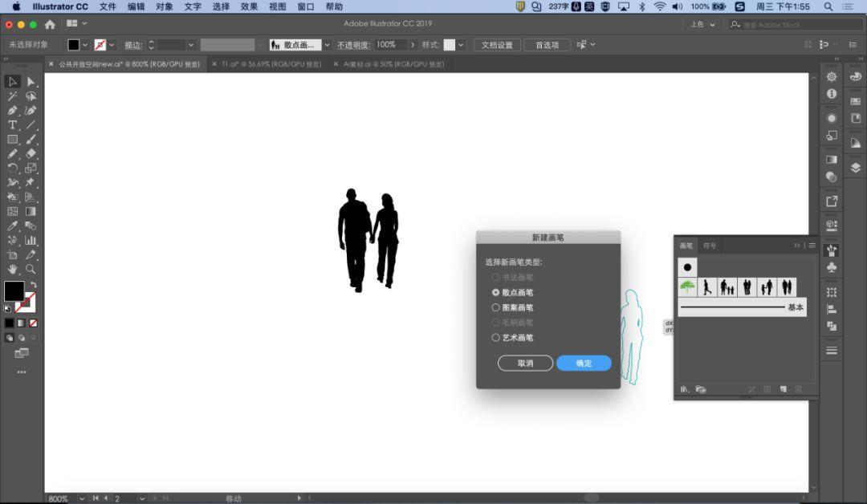Select the Paintbrush tool

pos(31,140)
